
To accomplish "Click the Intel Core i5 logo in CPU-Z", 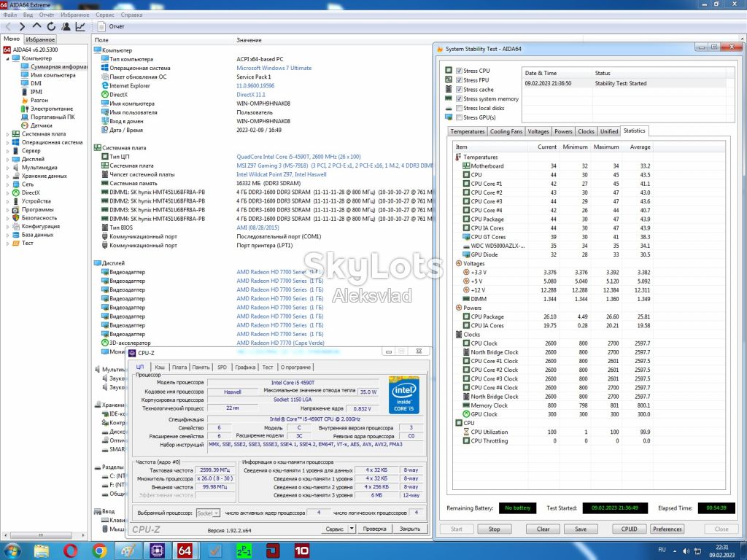I will click(404, 394).
